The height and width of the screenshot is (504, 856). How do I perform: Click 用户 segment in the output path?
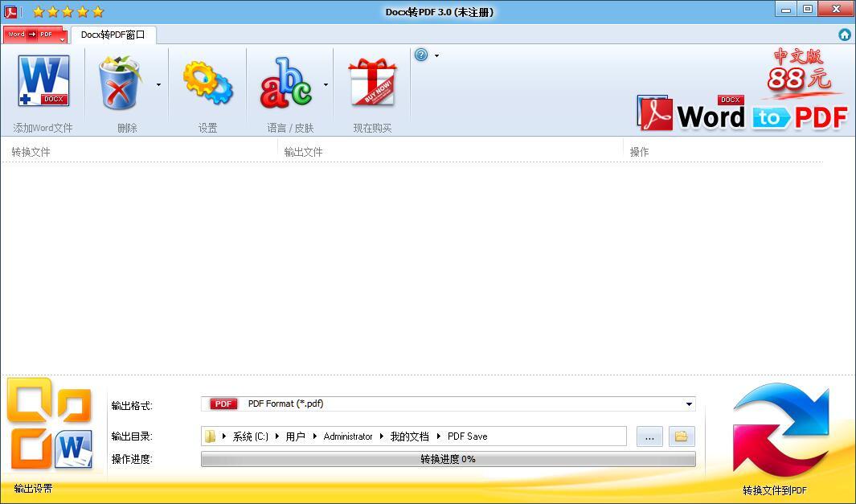(295, 436)
